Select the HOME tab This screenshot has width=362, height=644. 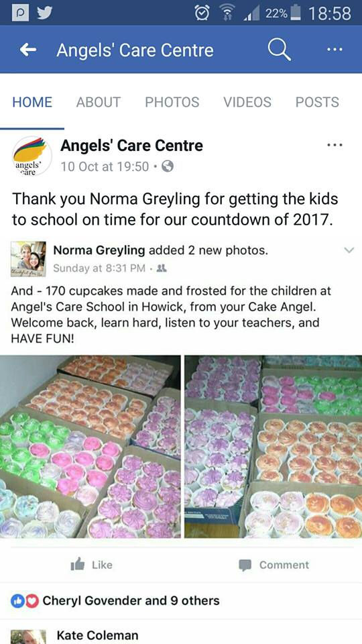[x=32, y=102]
